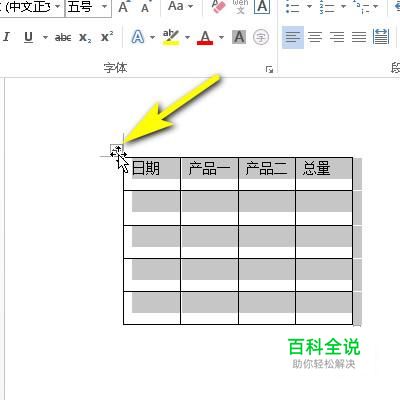This screenshot has width=400, height=400.
Task: Apply character border
Action: coord(262,7)
